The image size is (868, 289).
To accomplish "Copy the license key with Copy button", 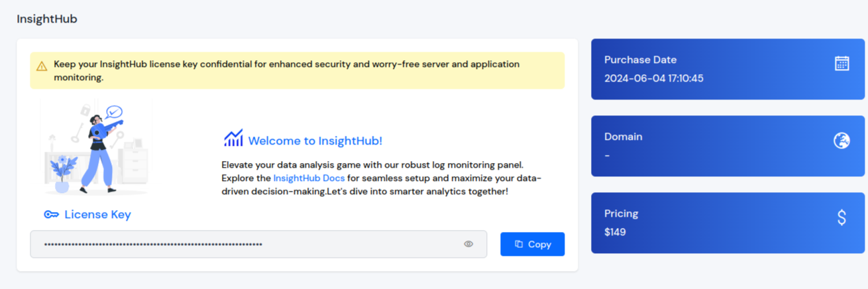I will [532, 244].
